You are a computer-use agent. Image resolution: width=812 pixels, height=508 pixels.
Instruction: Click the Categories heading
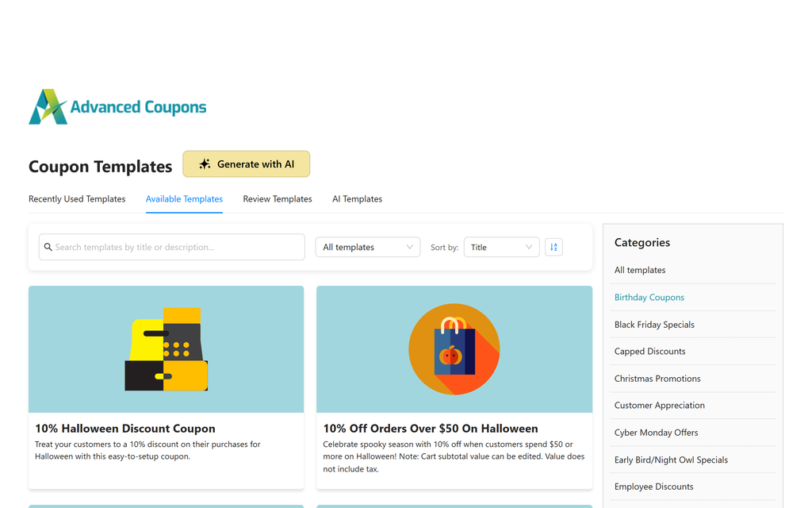pos(642,243)
